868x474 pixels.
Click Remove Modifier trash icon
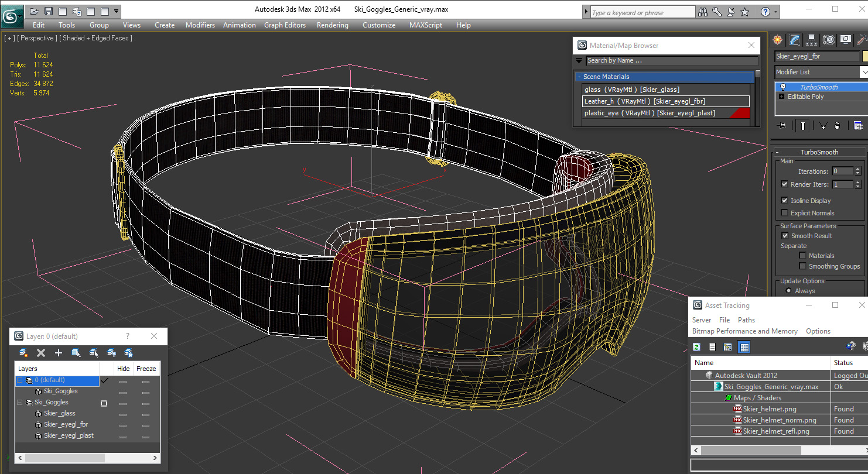(x=838, y=125)
